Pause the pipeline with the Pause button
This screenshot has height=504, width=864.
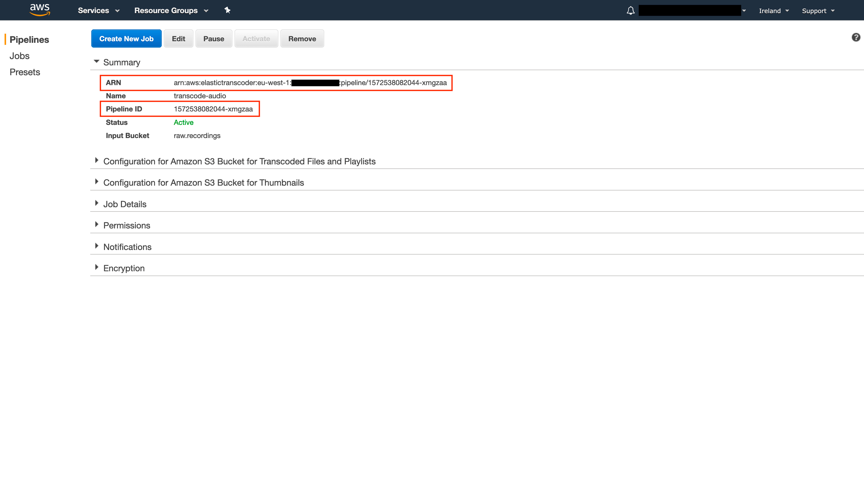pos(214,39)
